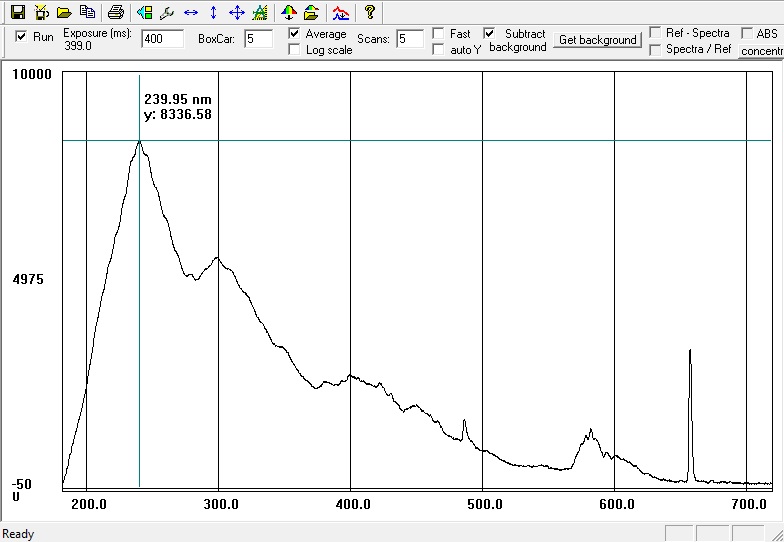Click the 4975 y-axis midpoint label
Viewport: 784px width, 542px height.
(28, 280)
